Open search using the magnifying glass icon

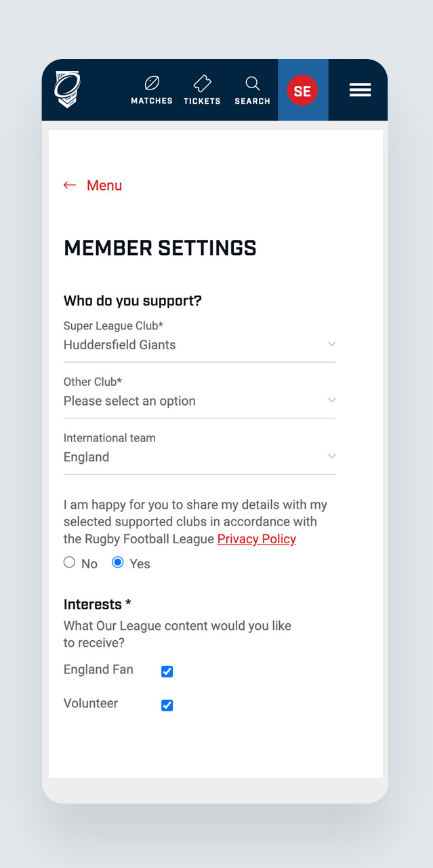pyautogui.click(x=252, y=83)
